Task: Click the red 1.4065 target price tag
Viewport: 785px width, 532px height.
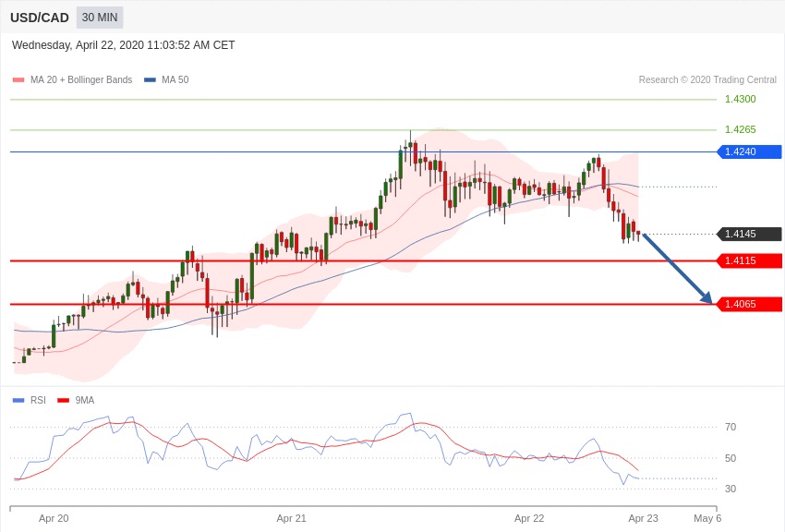Action: point(750,304)
